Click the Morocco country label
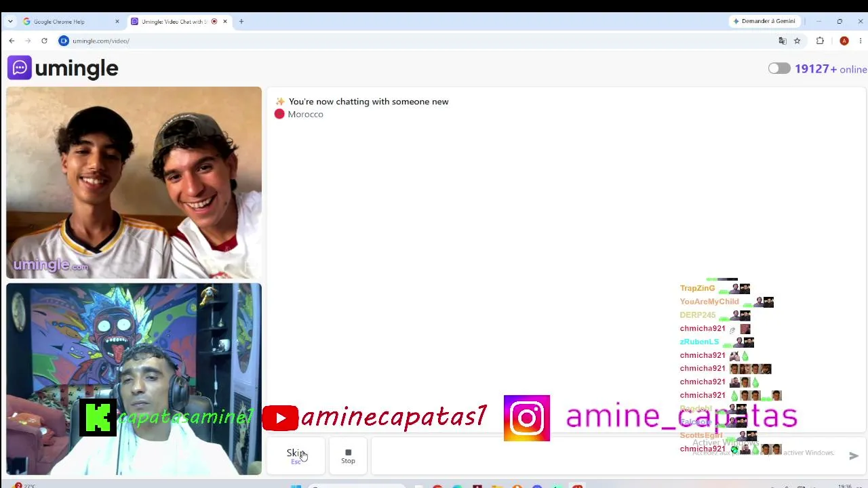Viewport: 868px width, 488px height. pos(305,115)
